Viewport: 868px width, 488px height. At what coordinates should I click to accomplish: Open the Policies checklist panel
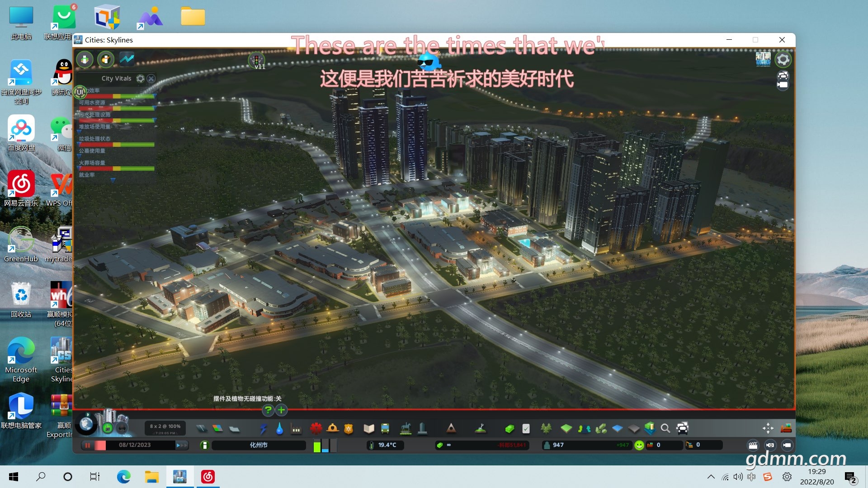pos(526,428)
